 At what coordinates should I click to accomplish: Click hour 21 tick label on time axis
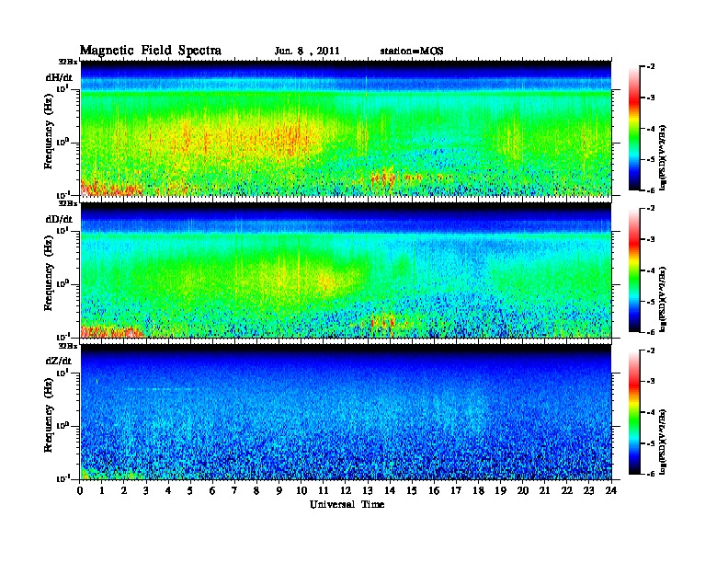tap(544, 491)
